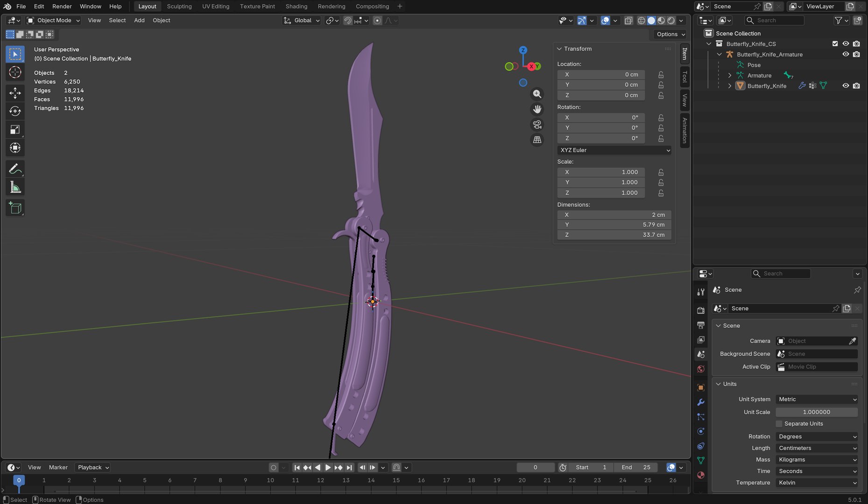Open the Render properties tab
Image resolution: width=868 pixels, height=504 pixels.
click(700, 310)
